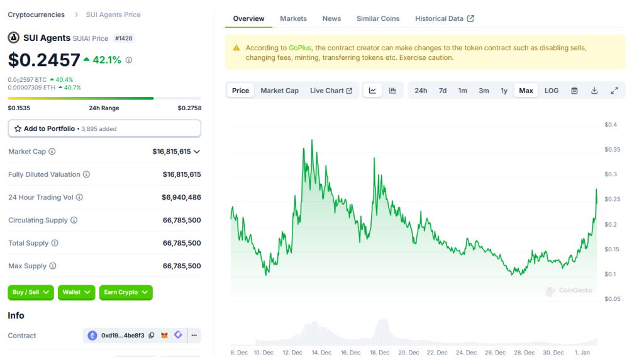Click the SUI Agents Price breadcrumb text
This screenshot has height=357, width=644.
pos(113,15)
